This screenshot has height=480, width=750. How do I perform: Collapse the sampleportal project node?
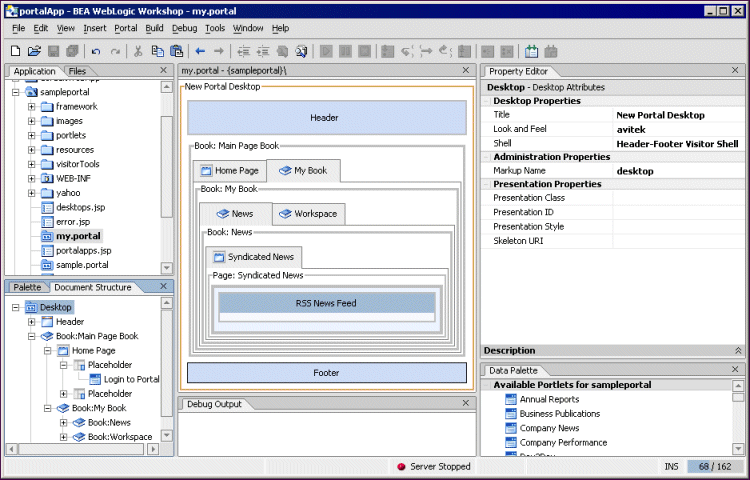click(x=16, y=92)
